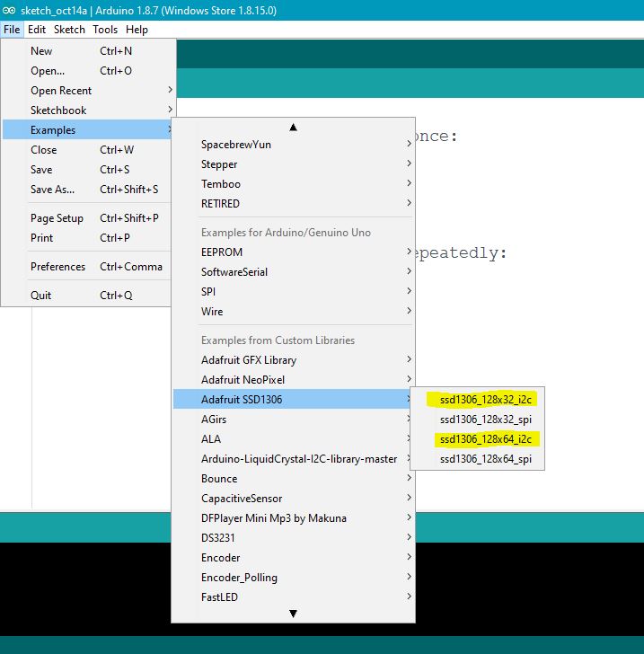Click the Arduino infinity logo in title bar
The width and height of the screenshot is (644, 654).
coord(9,11)
